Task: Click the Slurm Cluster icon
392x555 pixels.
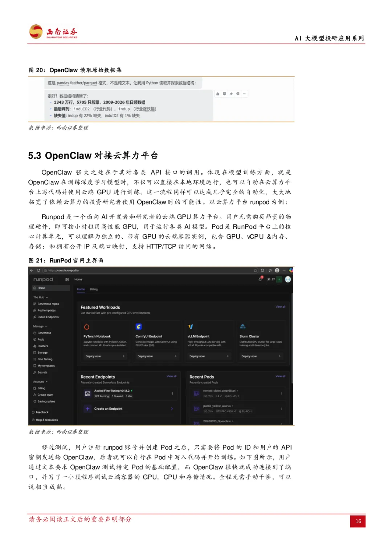Action: pyautogui.click(x=243, y=327)
